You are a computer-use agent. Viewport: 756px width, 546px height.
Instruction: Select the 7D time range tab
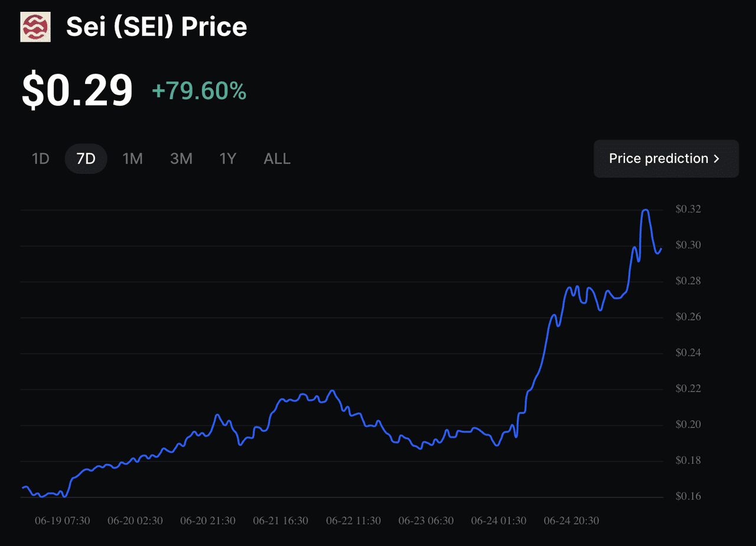86,159
